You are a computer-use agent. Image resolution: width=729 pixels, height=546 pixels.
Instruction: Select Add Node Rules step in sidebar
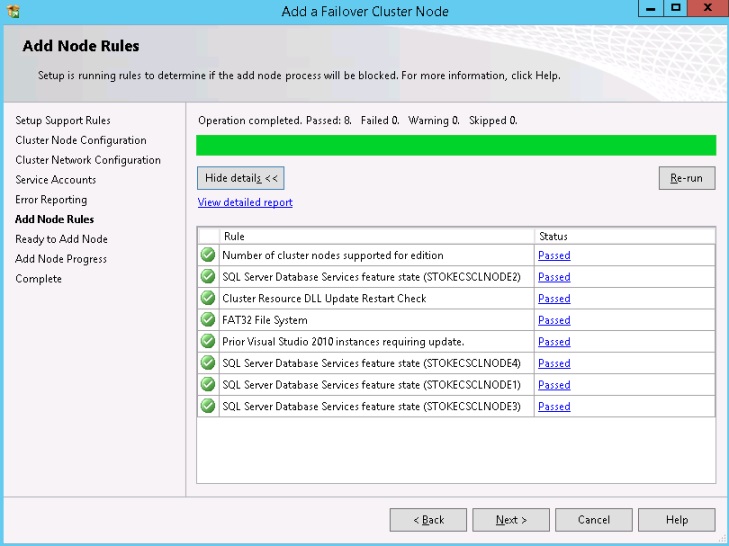[54, 219]
